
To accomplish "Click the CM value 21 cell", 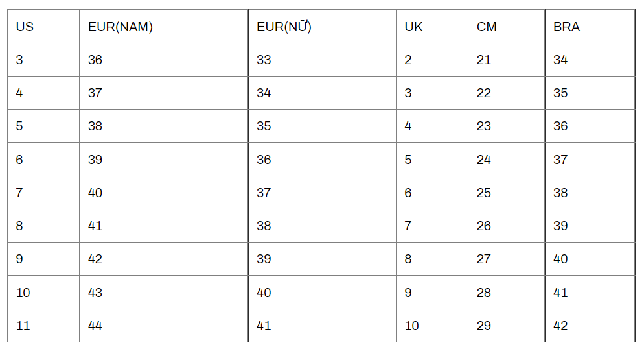I will tap(484, 60).
